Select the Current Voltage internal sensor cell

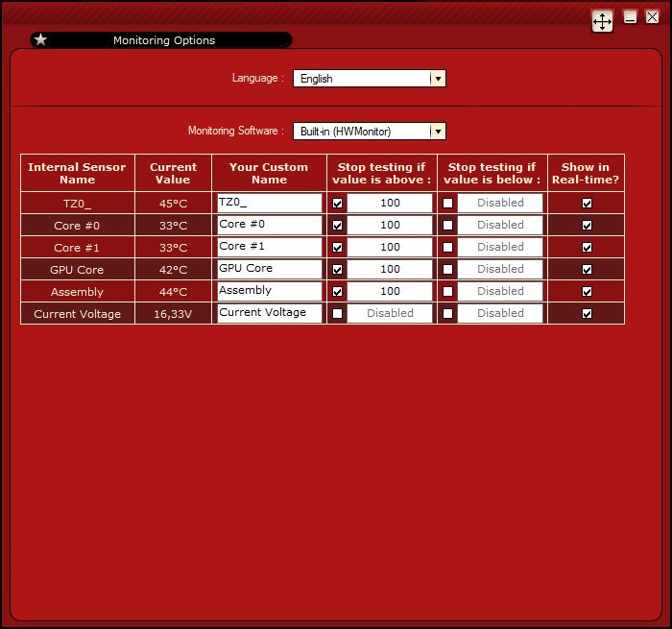coord(77,313)
